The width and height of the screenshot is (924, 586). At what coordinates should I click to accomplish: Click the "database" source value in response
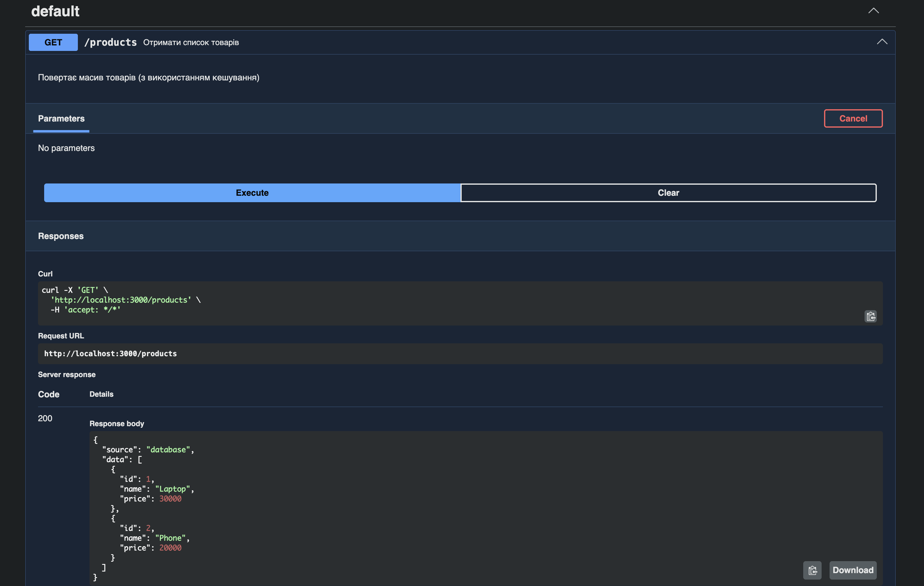click(168, 449)
